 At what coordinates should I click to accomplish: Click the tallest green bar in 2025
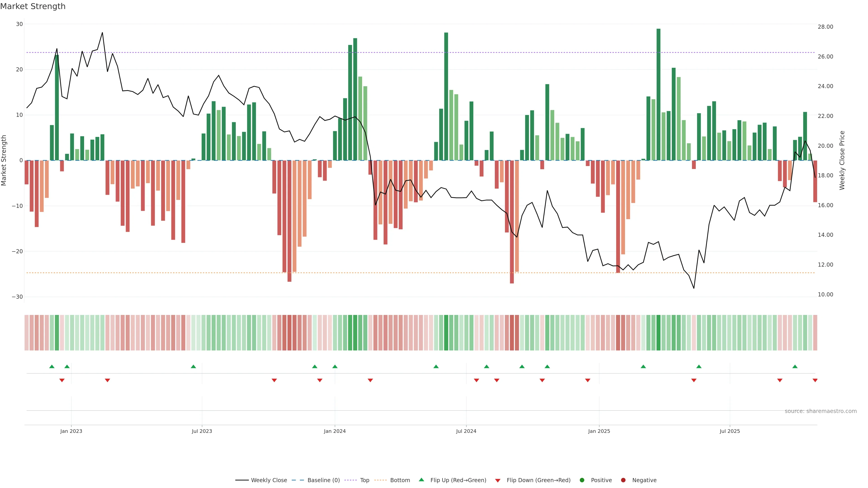(658, 94)
